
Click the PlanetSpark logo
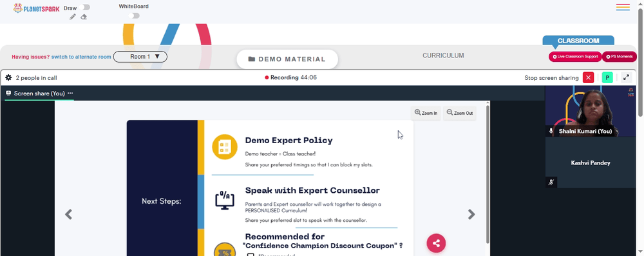click(36, 8)
